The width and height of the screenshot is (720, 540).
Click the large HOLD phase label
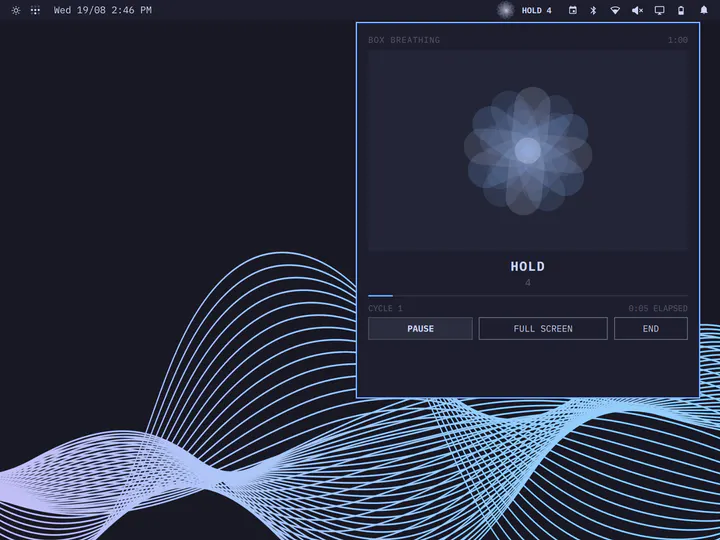click(528, 266)
